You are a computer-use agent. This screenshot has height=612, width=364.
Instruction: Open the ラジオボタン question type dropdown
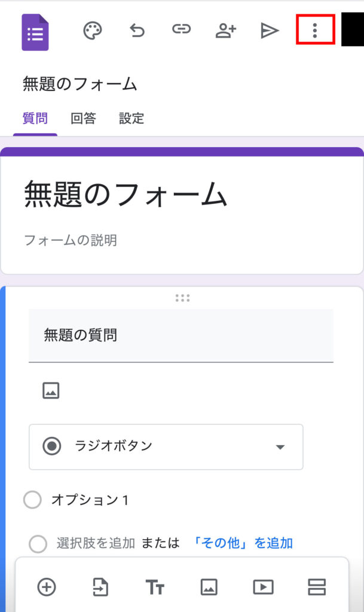click(x=166, y=446)
